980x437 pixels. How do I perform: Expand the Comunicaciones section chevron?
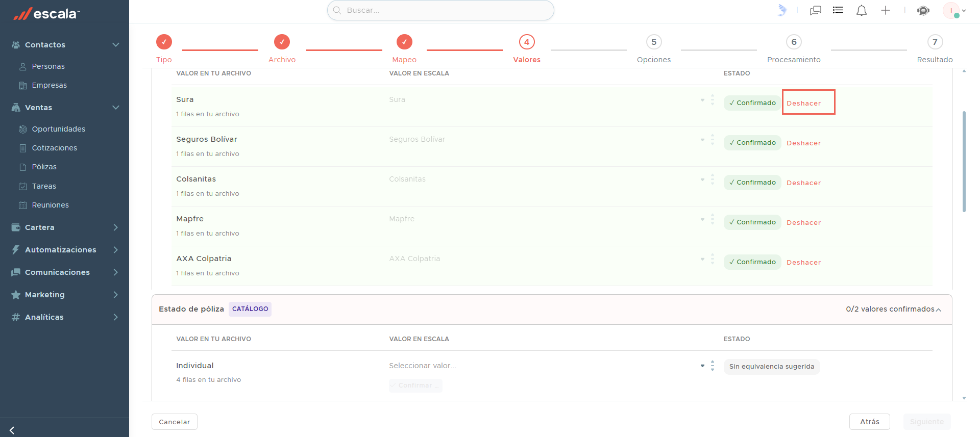116,272
